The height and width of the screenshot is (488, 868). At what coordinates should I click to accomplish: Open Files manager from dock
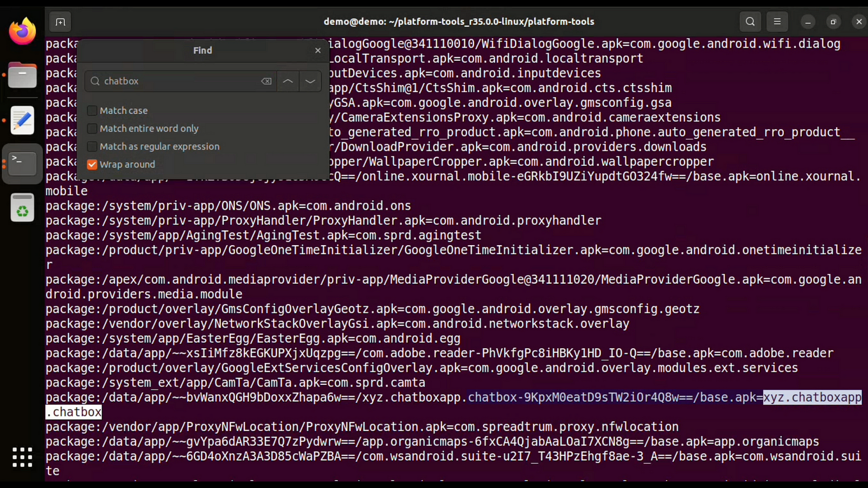click(22, 75)
